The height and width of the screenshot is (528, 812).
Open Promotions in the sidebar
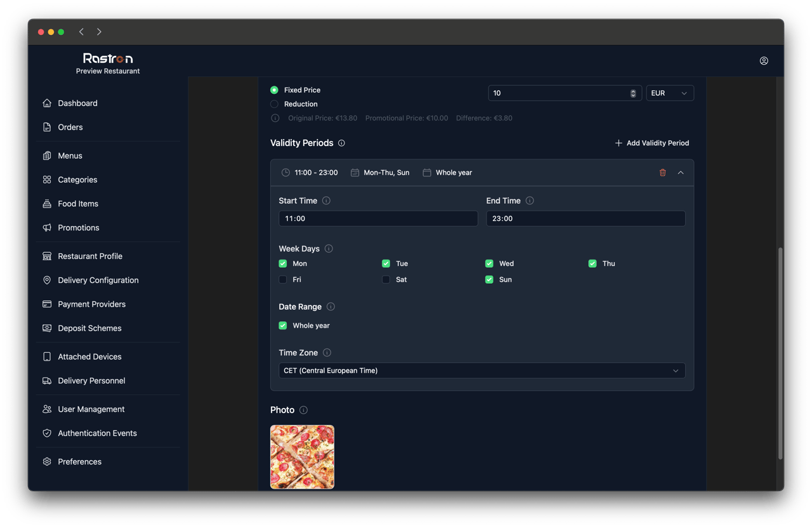[78, 228]
